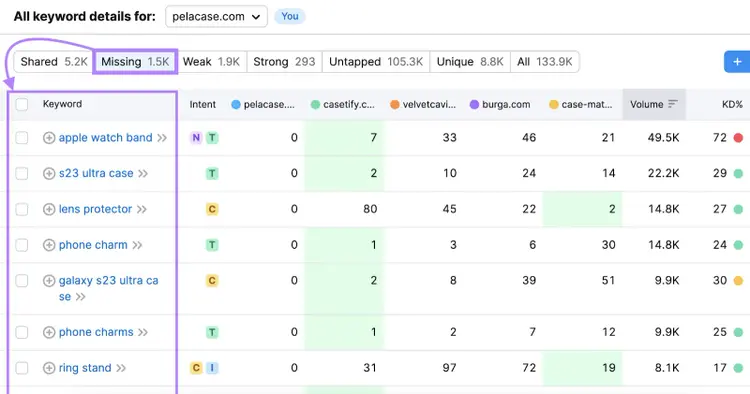Open arrows next to 's23 ultra case'
Screen dimensions: 750x394
143,174
